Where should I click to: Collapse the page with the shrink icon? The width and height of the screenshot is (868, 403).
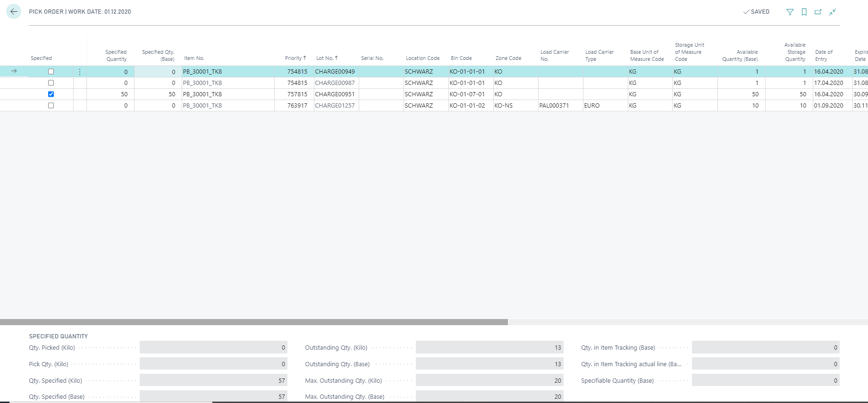833,12
